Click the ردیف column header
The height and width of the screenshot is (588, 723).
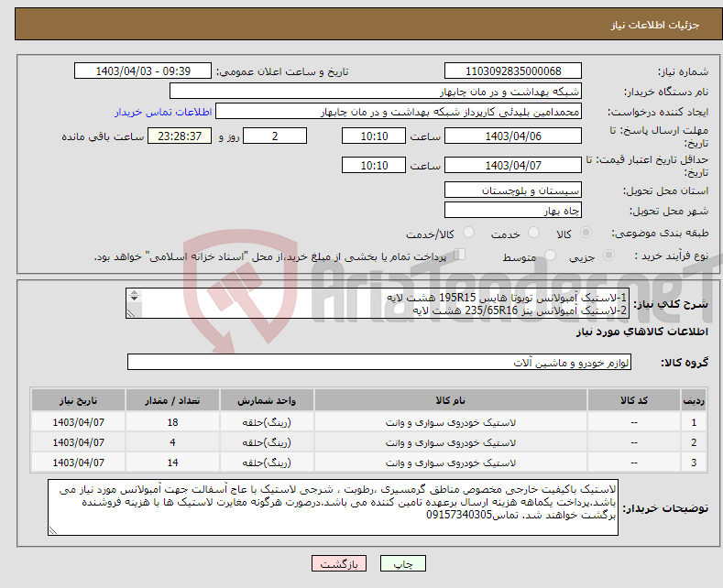(694, 400)
